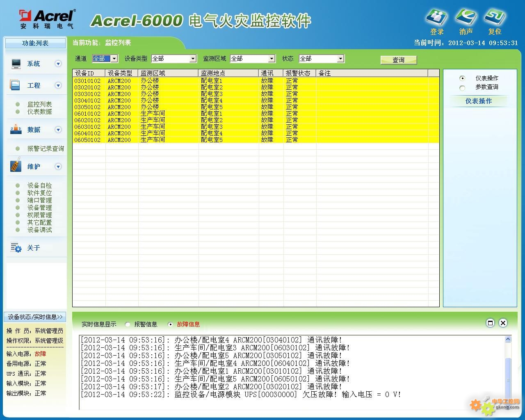Open 设备管理 in sidebar
Screen dimensions: 525x420
(x=39, y=208)
